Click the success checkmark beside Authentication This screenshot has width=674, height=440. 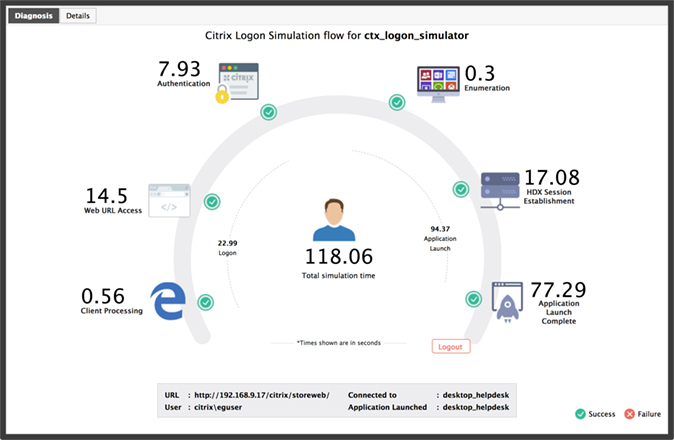tap(269, 113)
